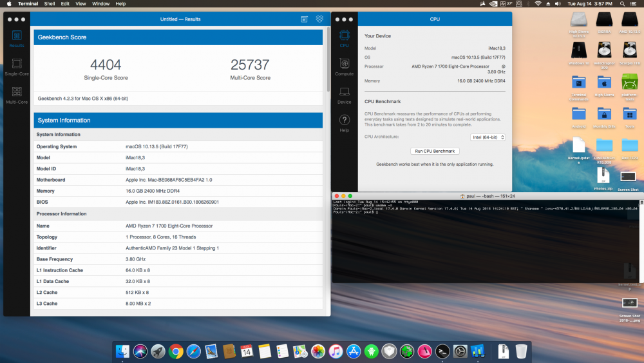Open the Results section in Geekbench sidebar
The image size is (644, 363).
[17, 39]
